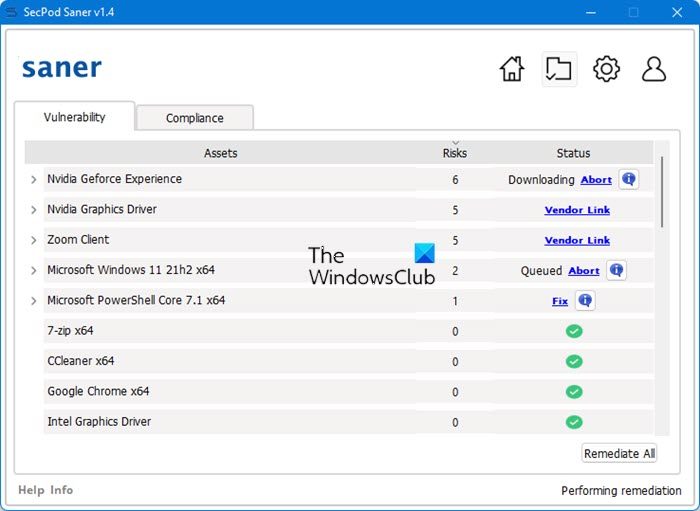This screenshot has width=700, height=511.
Task: Click the vertical scrollbar of asset list
Action: [662, 192]
